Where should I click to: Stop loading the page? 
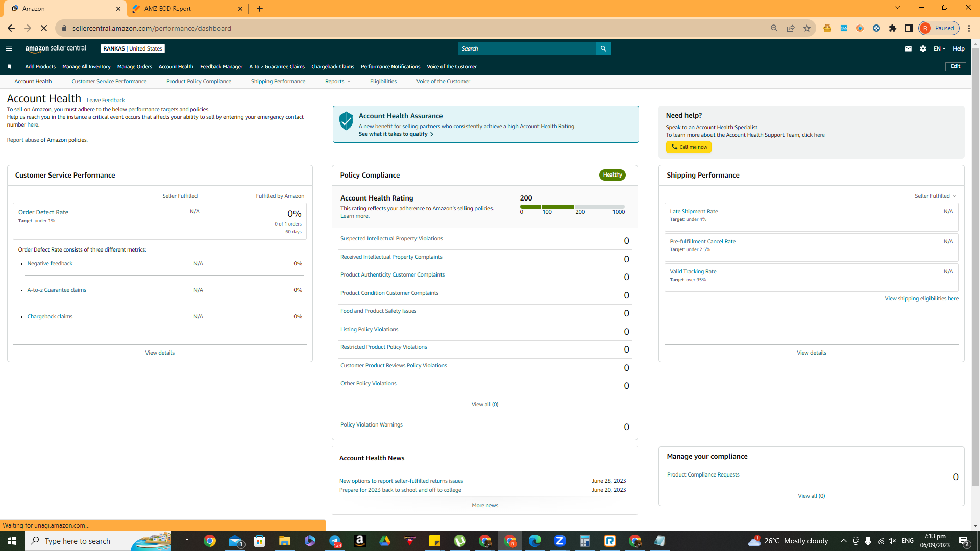pyautogui.click(x=44, y=28)
